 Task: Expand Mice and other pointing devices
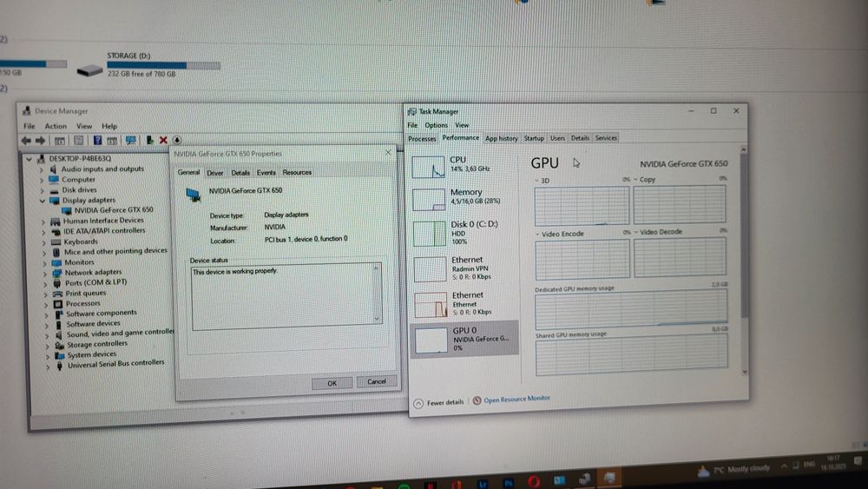(44, 253)
